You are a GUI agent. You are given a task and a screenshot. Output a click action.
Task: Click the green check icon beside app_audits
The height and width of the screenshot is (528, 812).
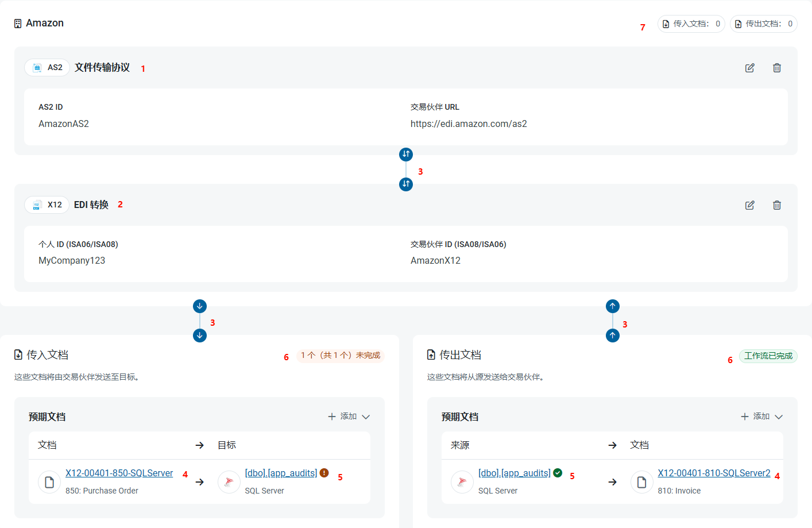(558, 473)
